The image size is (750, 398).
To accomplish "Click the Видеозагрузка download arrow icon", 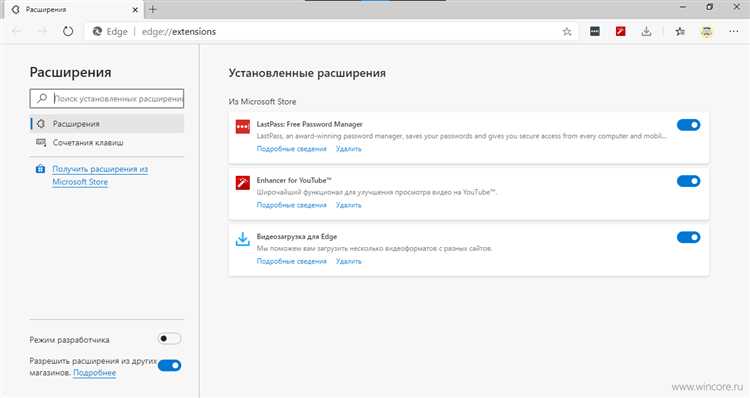I will click(243, 239).
